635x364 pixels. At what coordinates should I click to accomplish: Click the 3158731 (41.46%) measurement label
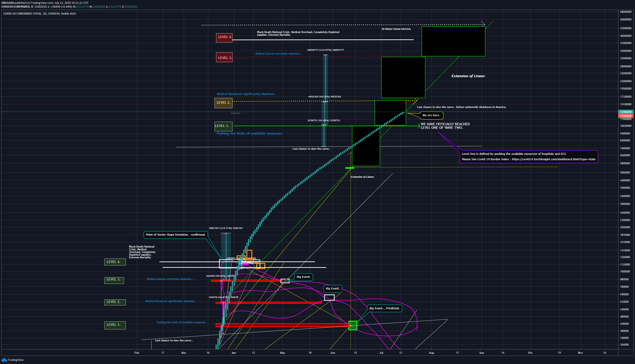[x=323, y=120]
